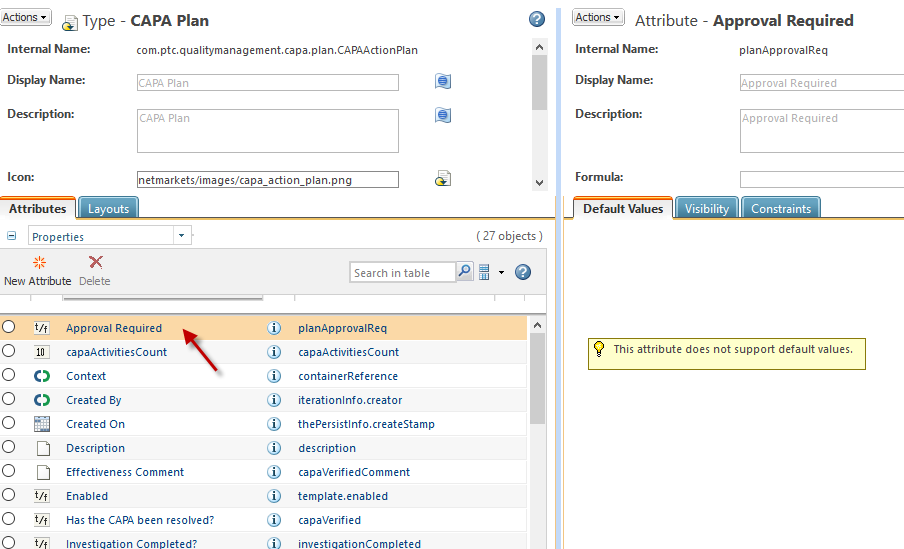Click info icon for Description row

(x=274, y=448)
